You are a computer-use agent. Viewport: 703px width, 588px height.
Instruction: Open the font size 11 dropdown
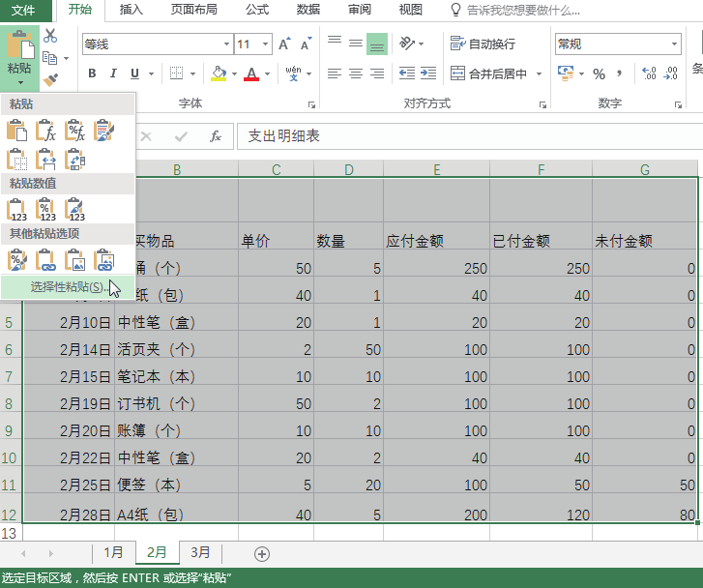(265, 44)
